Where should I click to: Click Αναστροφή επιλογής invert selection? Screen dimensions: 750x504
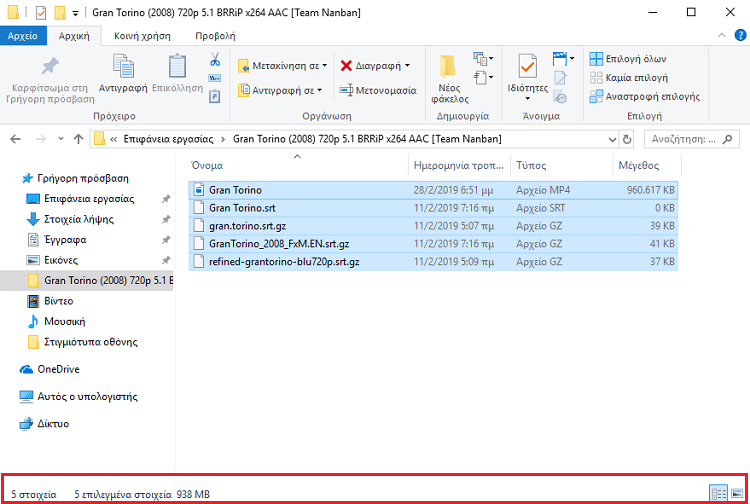point(645,97)
